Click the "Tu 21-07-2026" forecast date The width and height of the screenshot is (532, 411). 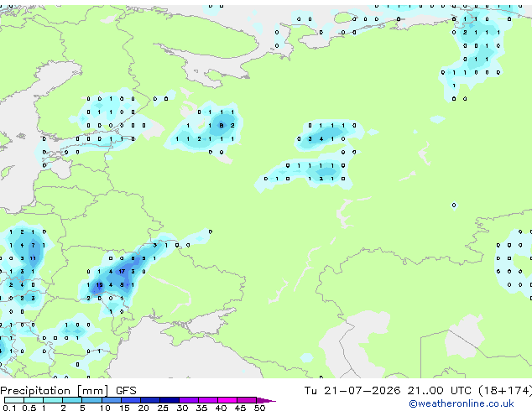point(352,391)
